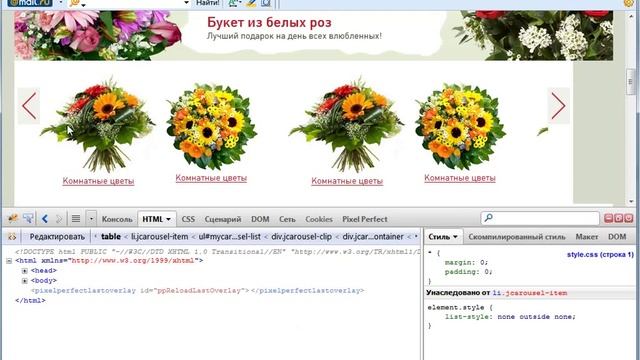This screenshot has width=640, height=360.
Task: Switch to the Cookies tab
Action: (319, 219)
